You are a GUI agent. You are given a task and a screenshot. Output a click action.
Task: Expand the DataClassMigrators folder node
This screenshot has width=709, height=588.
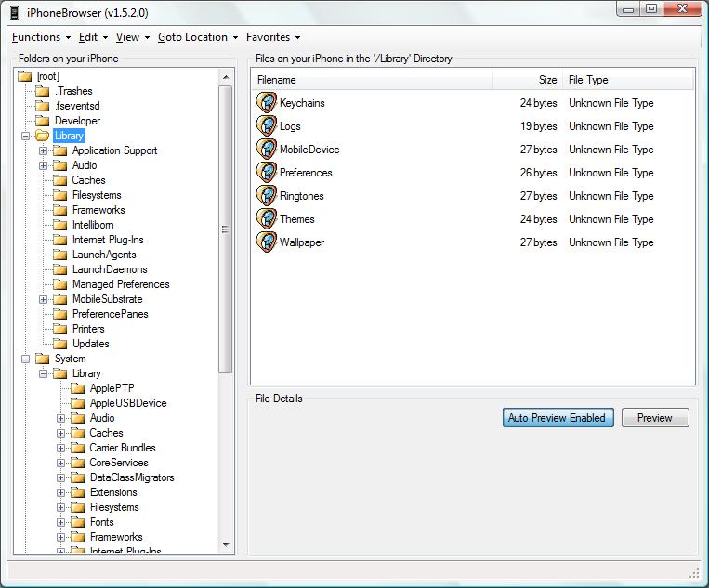pyautogui.click(x=60, y=477)
